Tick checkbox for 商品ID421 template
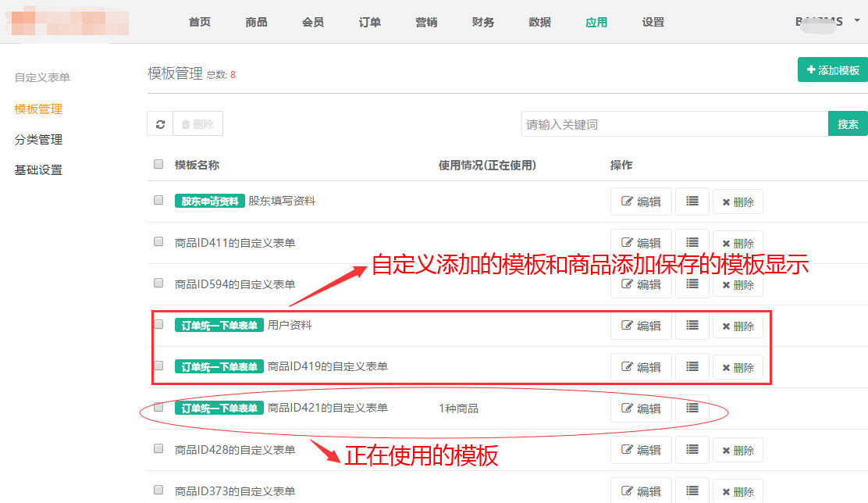Image resolution: width=868 pixels, height=503 pixels. pyautogui.click(x=158, y=407)
